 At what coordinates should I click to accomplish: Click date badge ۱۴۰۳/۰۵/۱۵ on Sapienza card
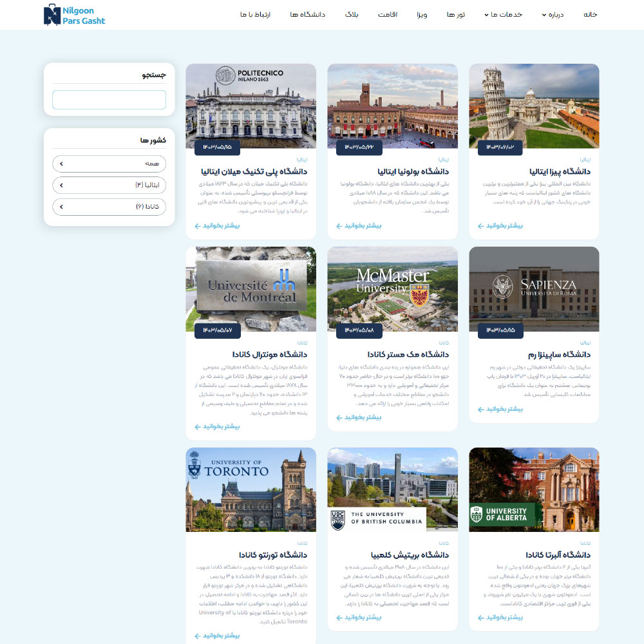point(500,330)
